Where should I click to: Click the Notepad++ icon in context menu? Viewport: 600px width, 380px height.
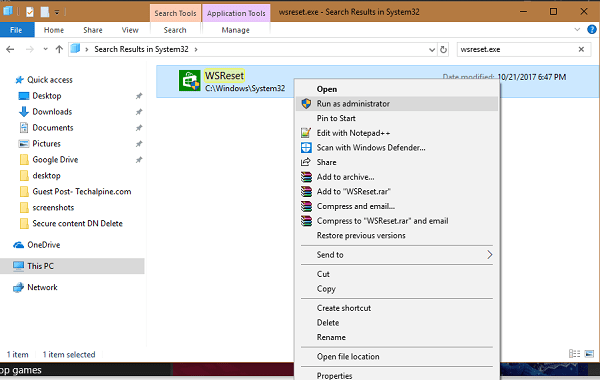pos(306,133)
